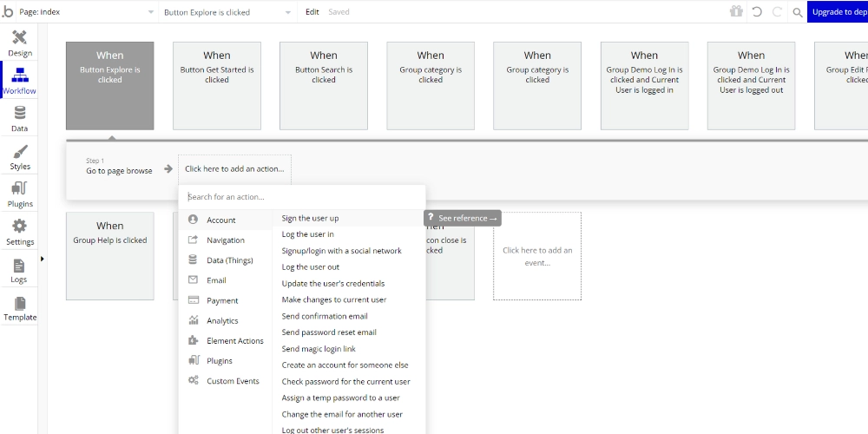
Task: Select Button Get Started is clicked event
Action: pos(217,86)
